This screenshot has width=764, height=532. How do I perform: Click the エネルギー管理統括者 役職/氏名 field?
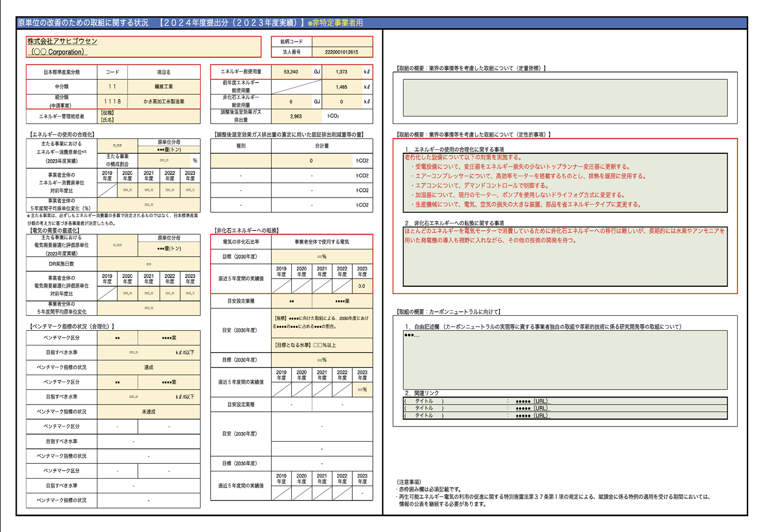[x=149, y=116]
